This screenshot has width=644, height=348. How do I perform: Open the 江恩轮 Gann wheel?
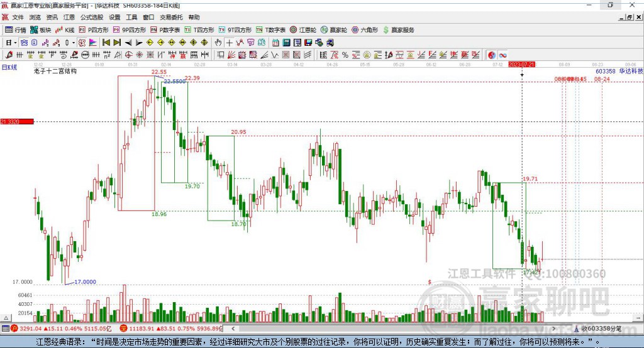pos(303,30)
